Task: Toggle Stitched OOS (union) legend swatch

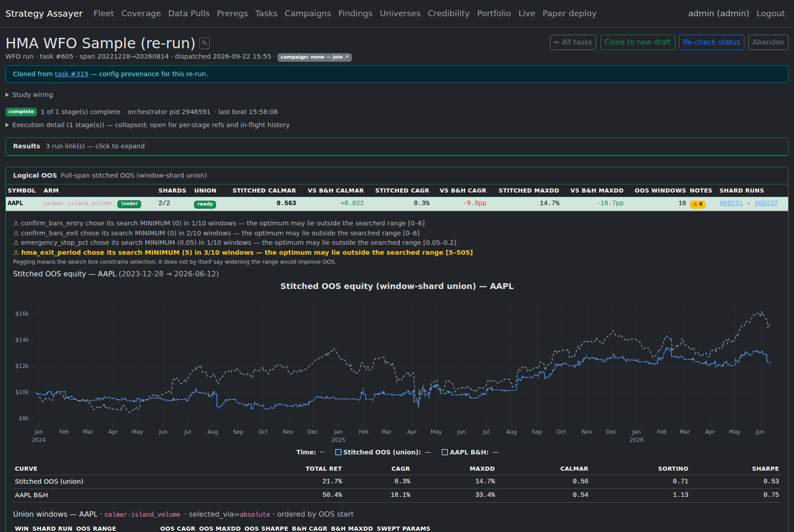Action: (x=338, y=452)
